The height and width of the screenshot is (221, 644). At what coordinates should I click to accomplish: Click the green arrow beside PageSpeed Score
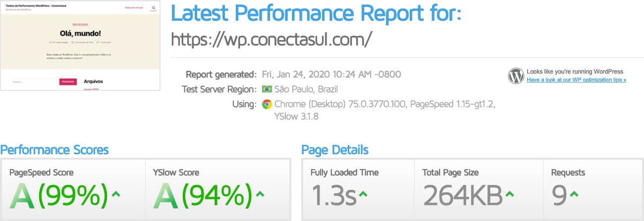(115, 193)
